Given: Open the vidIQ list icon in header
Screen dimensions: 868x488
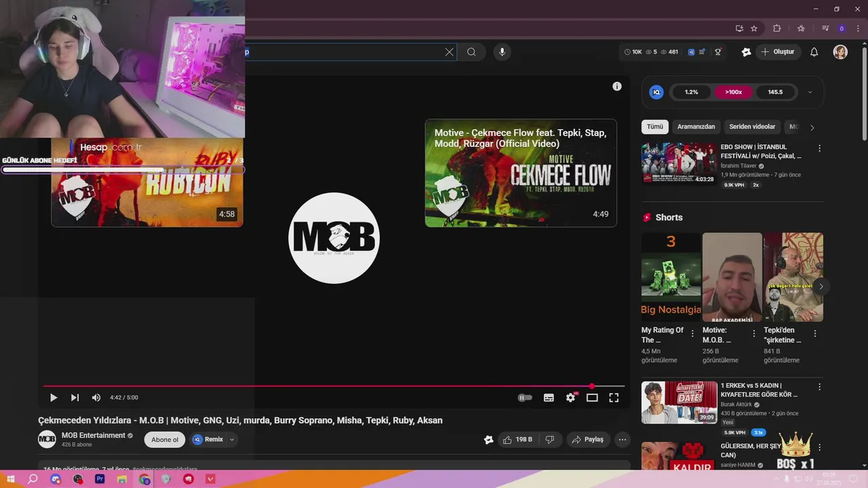Looking at the screenshot, I should pos(703,52).
